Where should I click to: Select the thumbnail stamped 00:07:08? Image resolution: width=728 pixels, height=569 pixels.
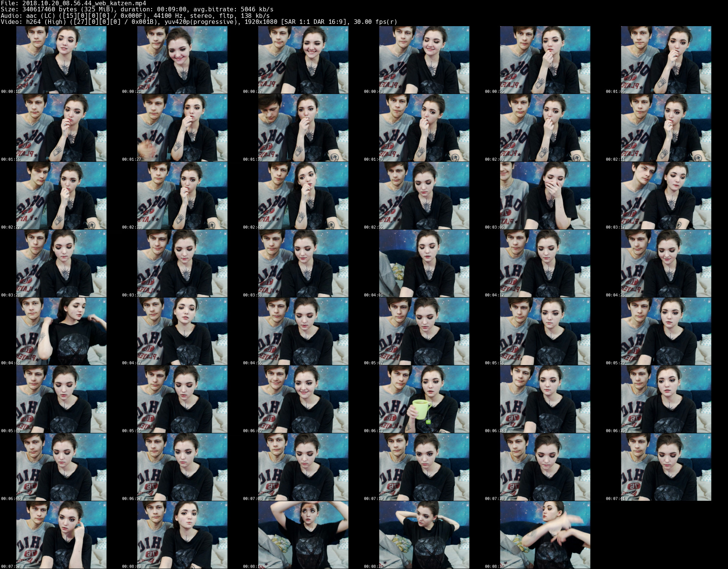(x=303, y=467)
